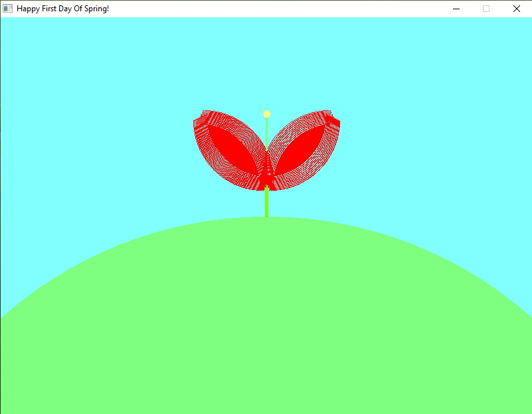Click the window title text 'Happy First Day Of Spring!'
The height and width of the screenshot is (414, 532).
tap(62, 9)
